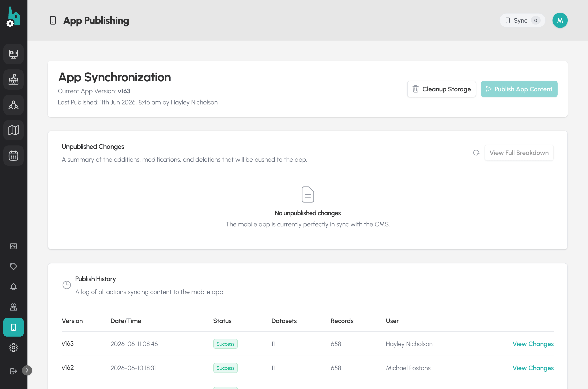Screen dimensions: 588x389
Task: Click the Publish History clock icon
Action: (x=67, y=285)
